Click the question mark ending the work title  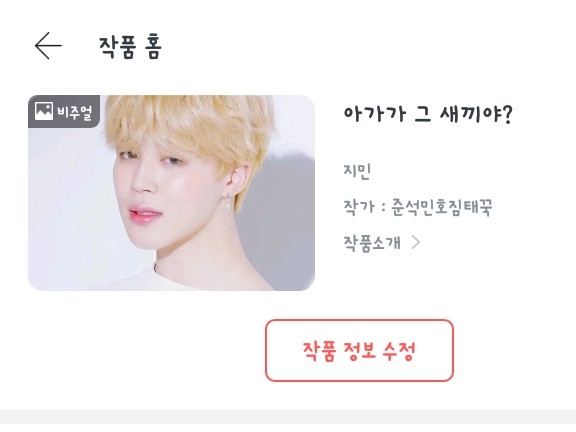click(x=507, y=114)
